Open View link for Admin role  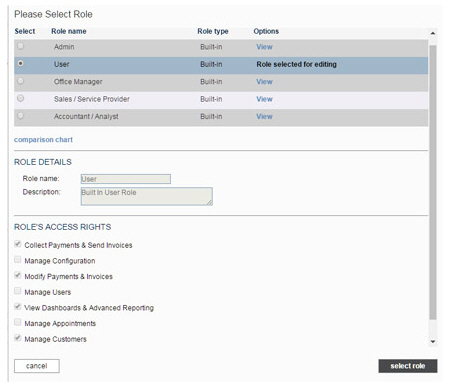[x=264, y=47]
